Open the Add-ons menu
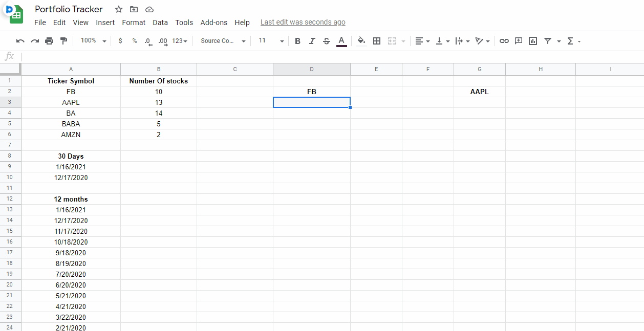 tap(214, 23)
